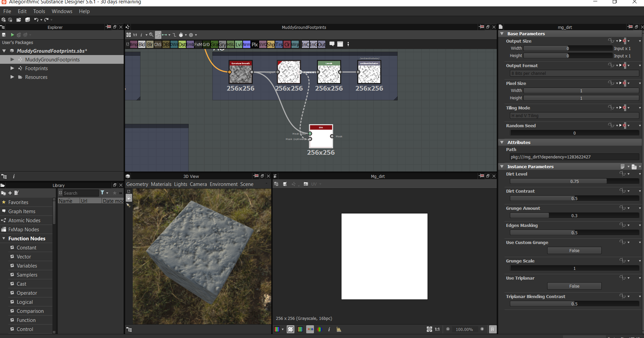Add a Pixel Processor via Plx shortcut
Image resolution: width=644 pixels, height=338 pixels.
[x=255, y=44]
